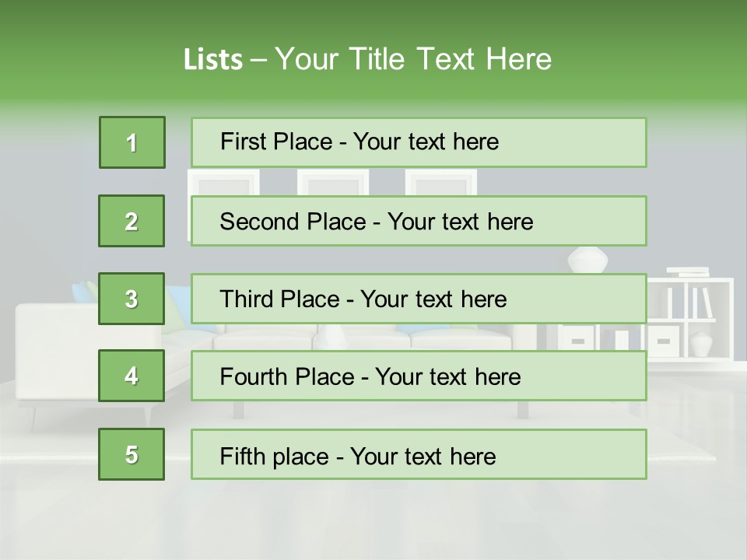Image resolution: width=747 pixels, height=560 pixels.
Task: Click the round white vase in the background
Action: tap(587, 260)
